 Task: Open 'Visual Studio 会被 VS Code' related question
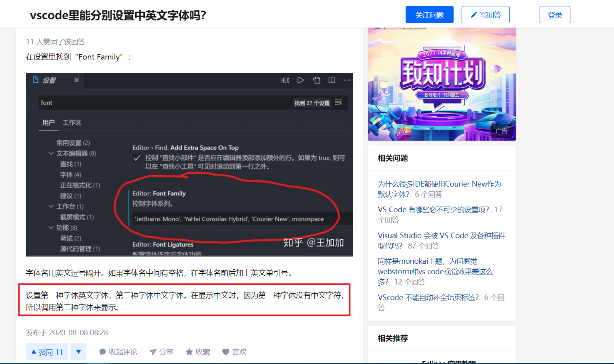pos(442,241)
